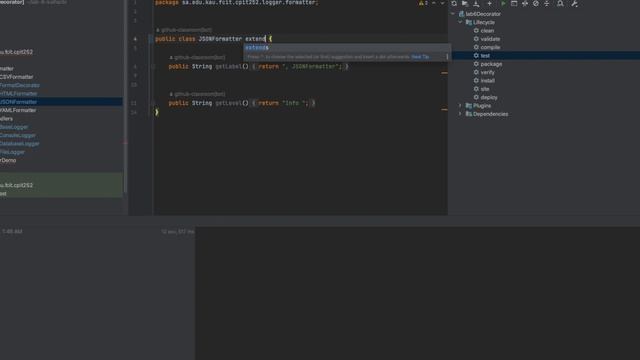
Task: Select the verify lifecycle goal
Action: pyautogui.click(x=487, y=72)
